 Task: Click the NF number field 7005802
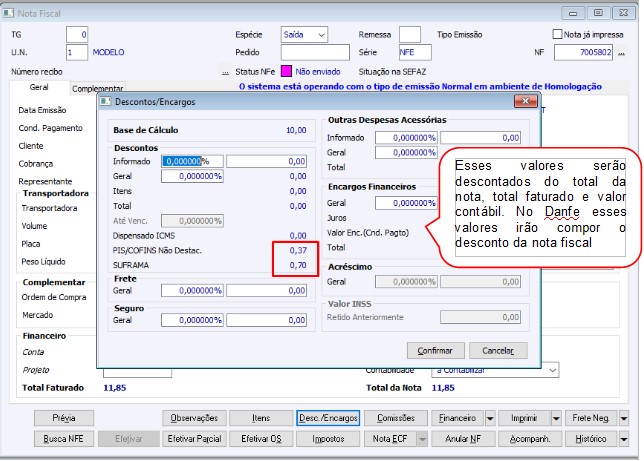point(583,53)
